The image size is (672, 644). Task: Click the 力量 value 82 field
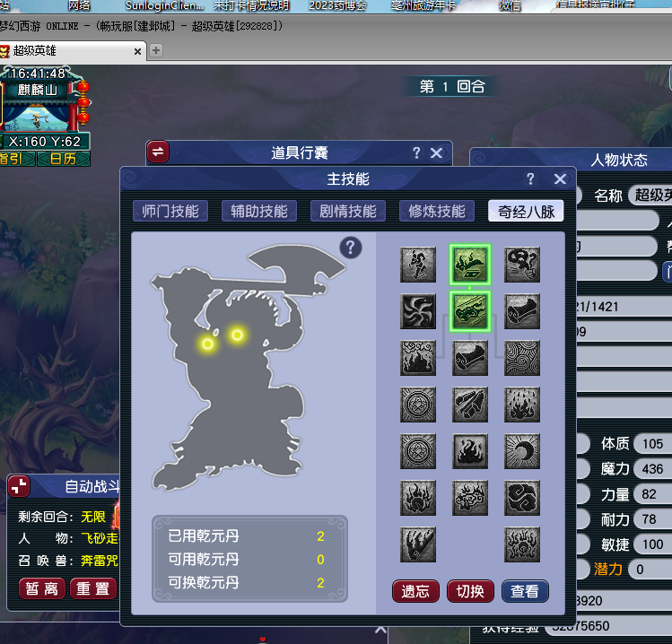tap(653, 494)
